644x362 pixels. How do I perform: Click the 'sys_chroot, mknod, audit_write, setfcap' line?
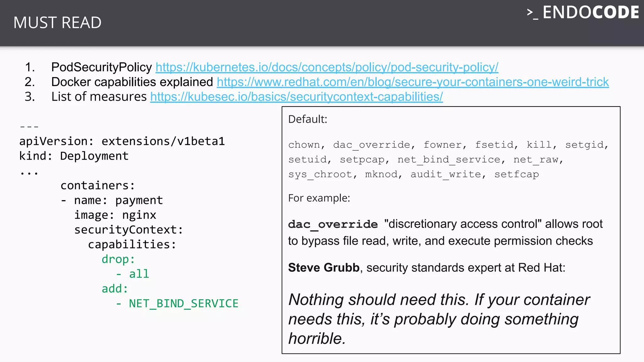pyautogui.click(x=414, y=174)
